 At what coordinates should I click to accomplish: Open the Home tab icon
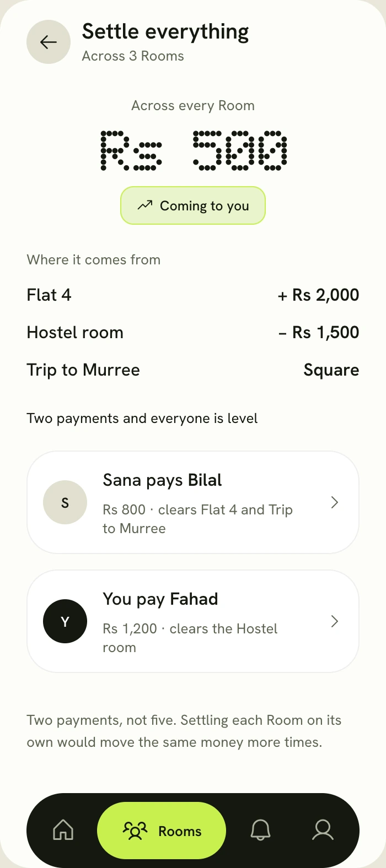63,830
